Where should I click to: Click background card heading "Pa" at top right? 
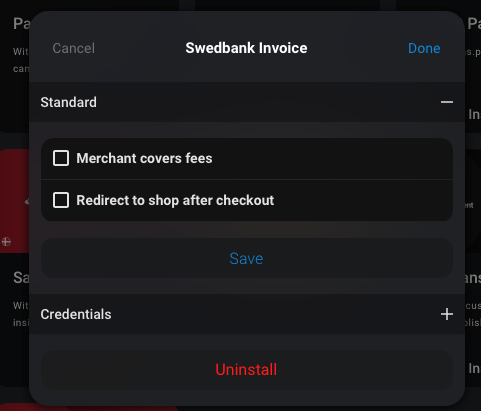pyautogui.click(x=474, y=24)
